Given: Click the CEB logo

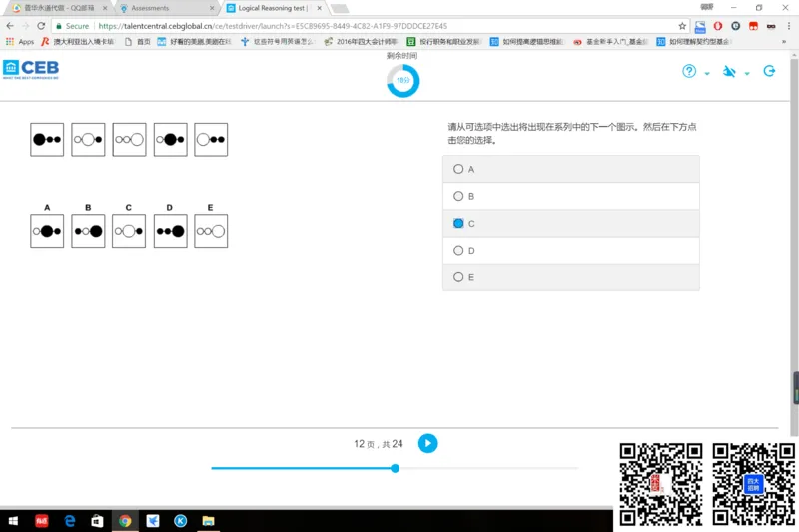Looking at the screenshot, I should (x=31, y=69).
